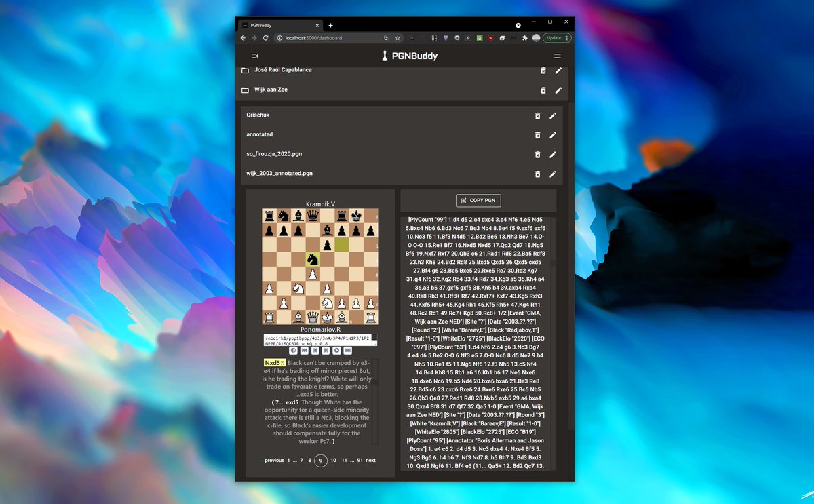
Task: Edit the Grischuk PGN entry
Action: pyautogui.click(x=553, y=116)
